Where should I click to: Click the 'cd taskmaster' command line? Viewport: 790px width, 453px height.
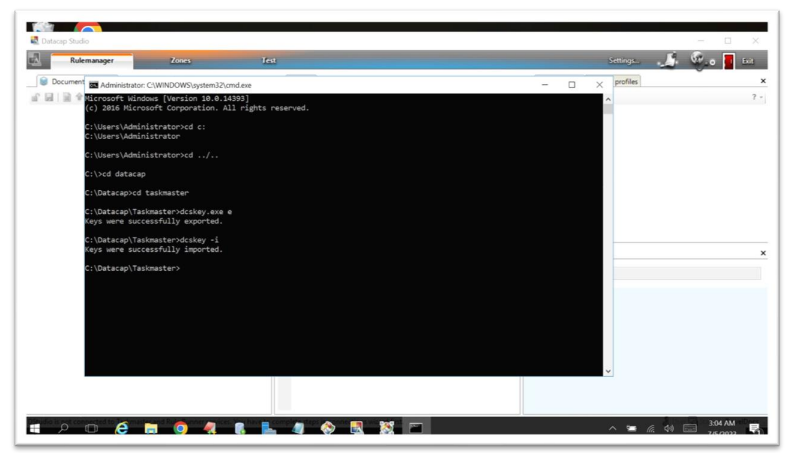click(137, 193)
